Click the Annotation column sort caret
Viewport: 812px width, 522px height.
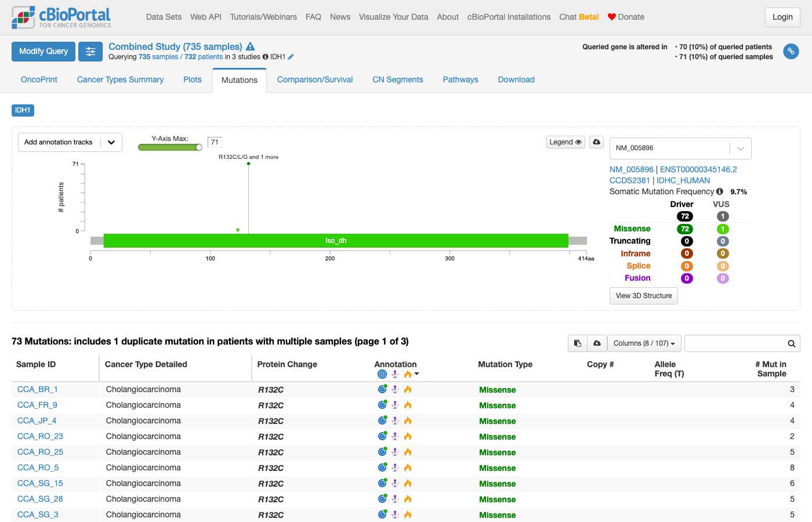click(417, 374)
